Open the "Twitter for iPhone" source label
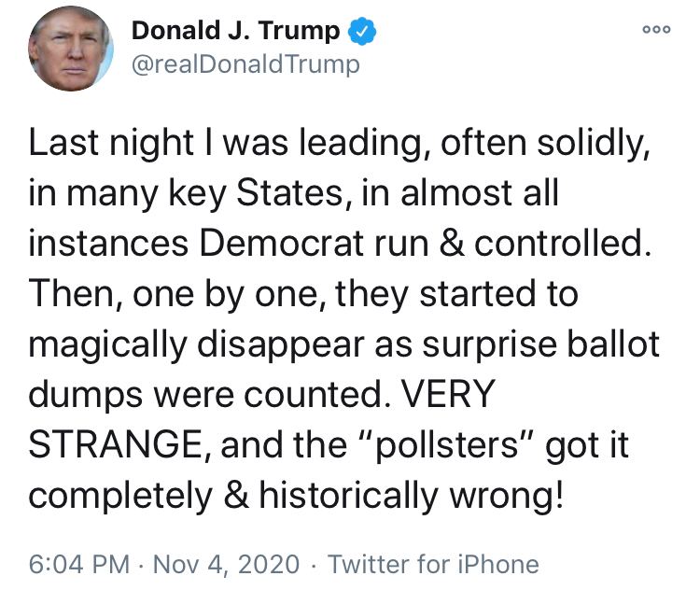The width and height of the screenshot is (700, 590). [434, 564]
